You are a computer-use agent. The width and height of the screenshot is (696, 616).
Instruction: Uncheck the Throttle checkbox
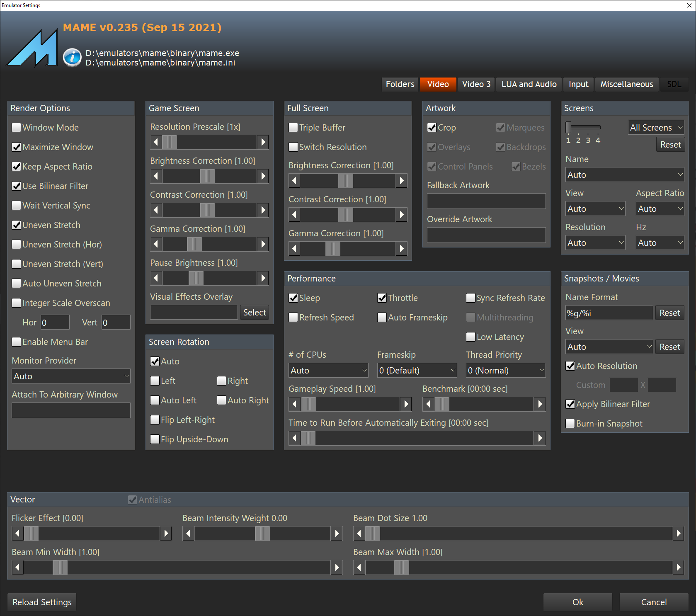[x=382, y=298]
